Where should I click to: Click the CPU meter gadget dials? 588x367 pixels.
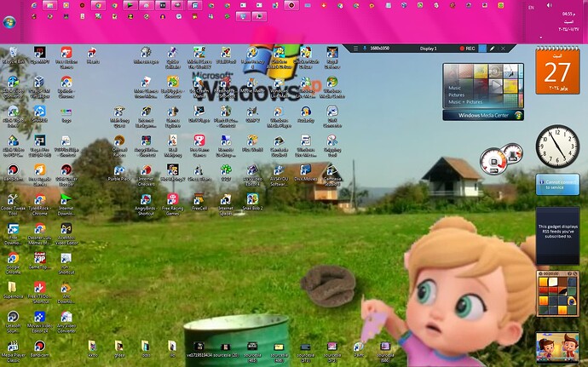(501, 158)
